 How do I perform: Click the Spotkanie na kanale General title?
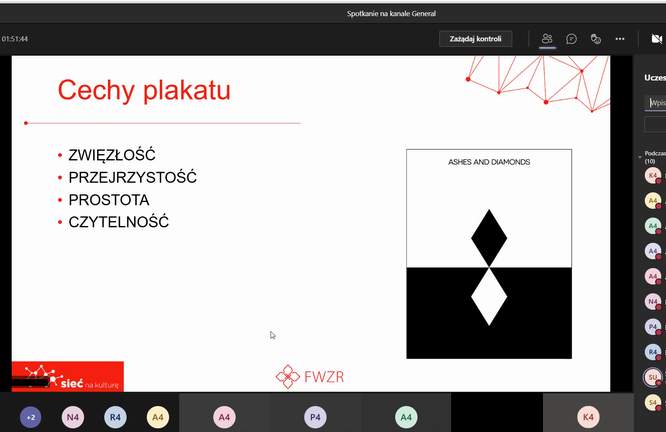click(391, 14)
